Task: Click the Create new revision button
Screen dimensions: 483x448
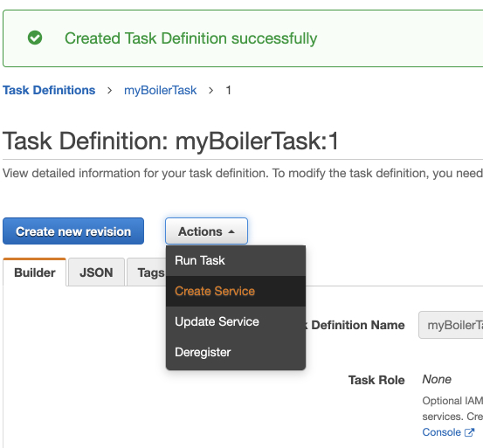Action: pos(73,231)
